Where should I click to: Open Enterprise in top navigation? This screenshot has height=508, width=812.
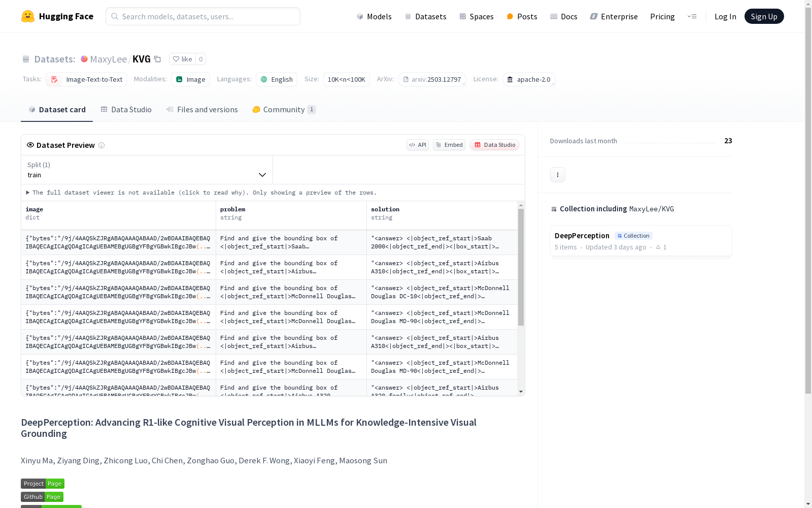click(614, 16)
